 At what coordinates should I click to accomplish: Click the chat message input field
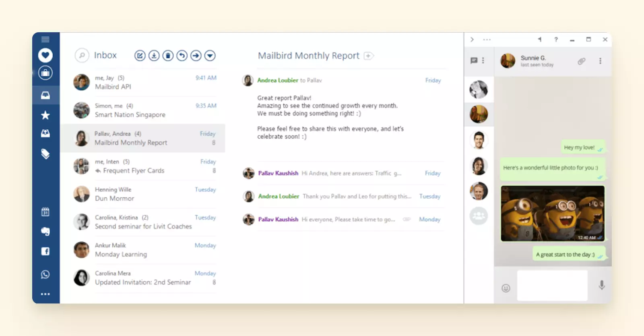tap(552, 285)
